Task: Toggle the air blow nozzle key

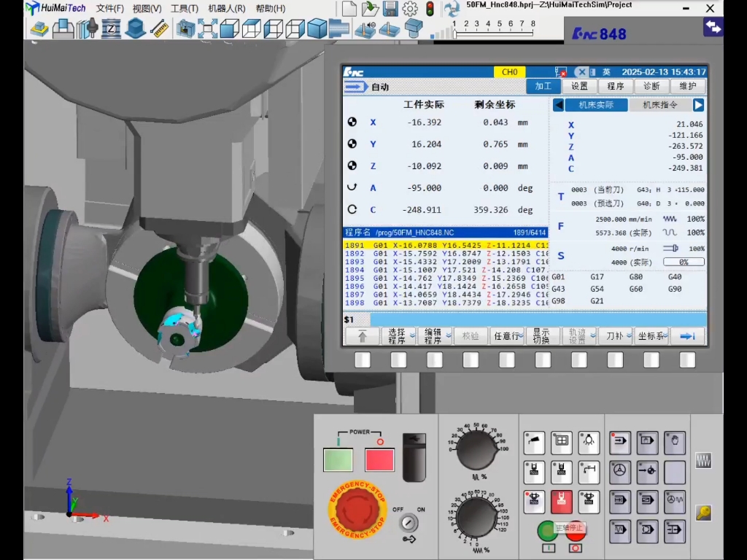Action: 534,442
